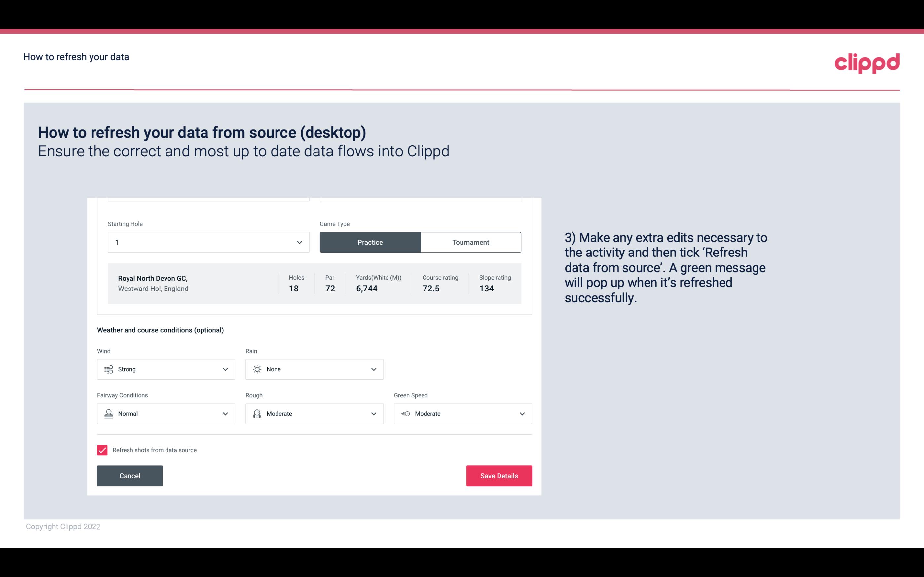Select the Practice game type toggle
This screenshot has height=577, width=924.
tap(370, 242)
